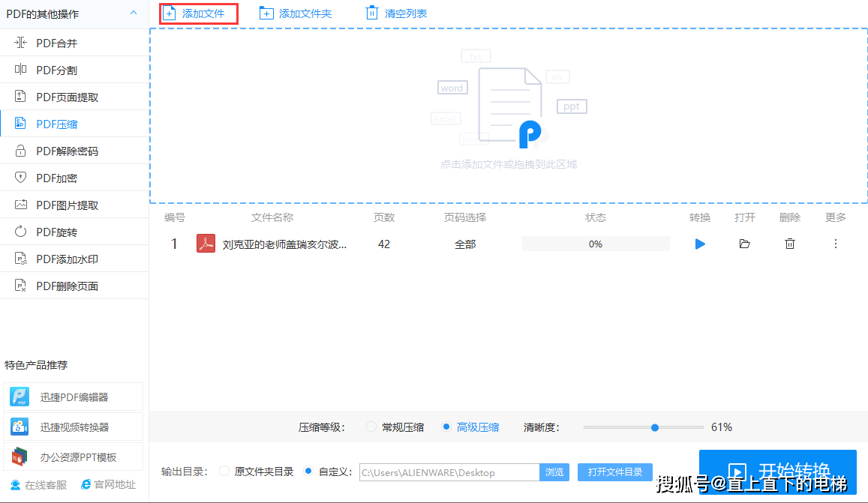868x503 pixels.
Task: Click the output path input field
Action: (449, 472)
